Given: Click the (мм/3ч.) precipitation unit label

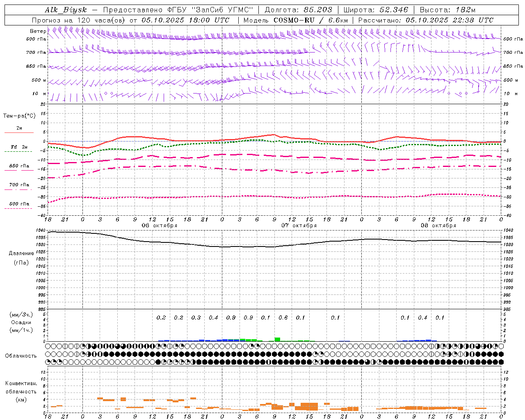Looking at the screenshot, I should (x=21, y=315).
